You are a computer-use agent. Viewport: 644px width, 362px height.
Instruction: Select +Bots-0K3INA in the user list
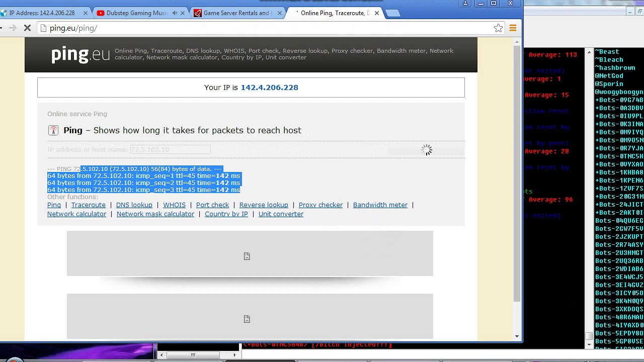pos(619,124)
